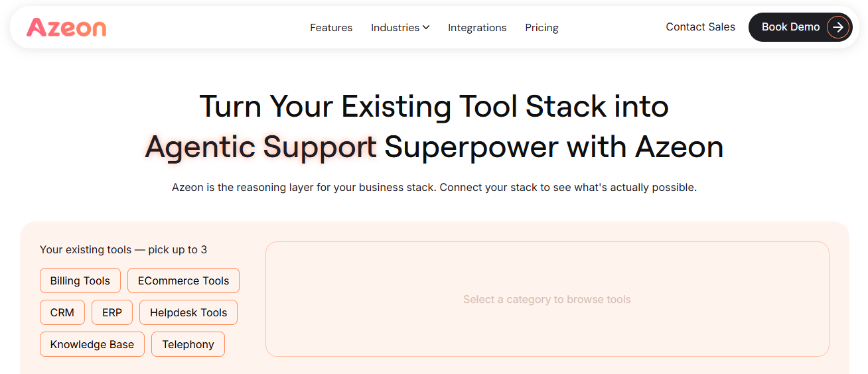Click the Industries nav label

pyautogui.click(x=395, y=28)
